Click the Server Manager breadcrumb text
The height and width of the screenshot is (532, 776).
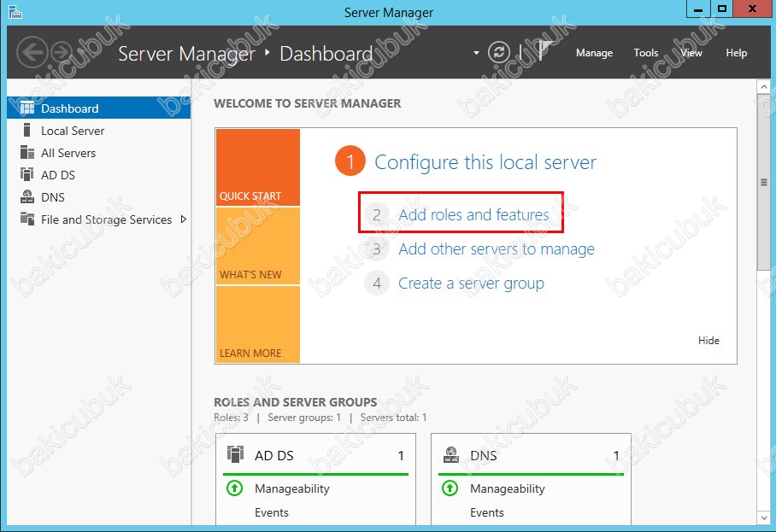[x=186, y=54]
